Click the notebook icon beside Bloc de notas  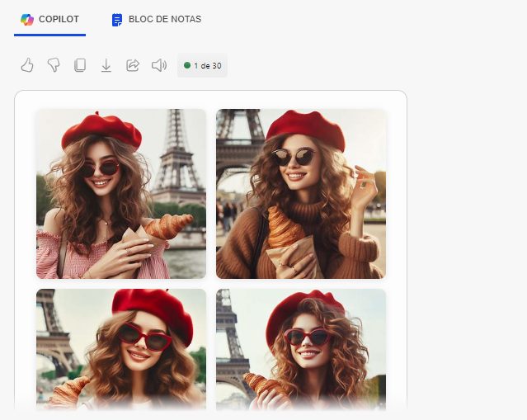tap(116, 20)
